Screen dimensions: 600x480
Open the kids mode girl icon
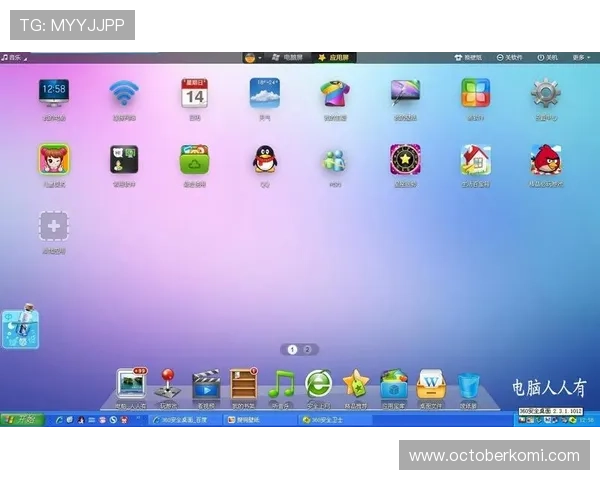[54, 159]
